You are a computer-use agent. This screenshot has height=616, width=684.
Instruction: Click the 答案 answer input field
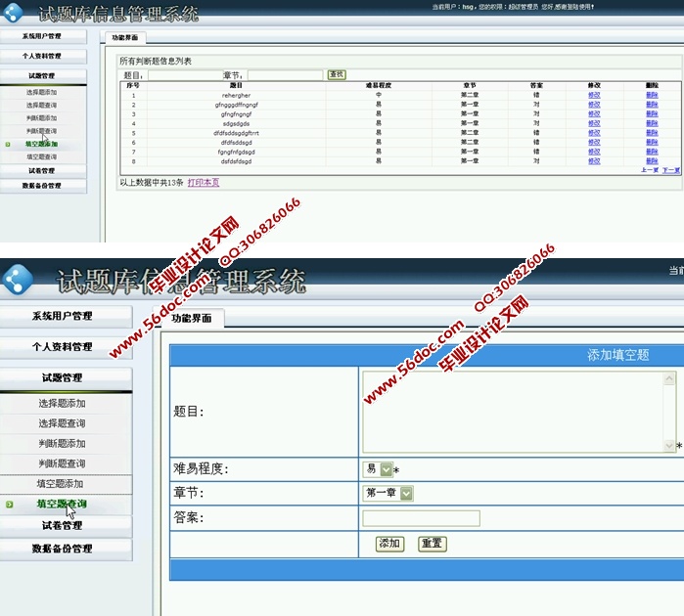coord(421,518)
